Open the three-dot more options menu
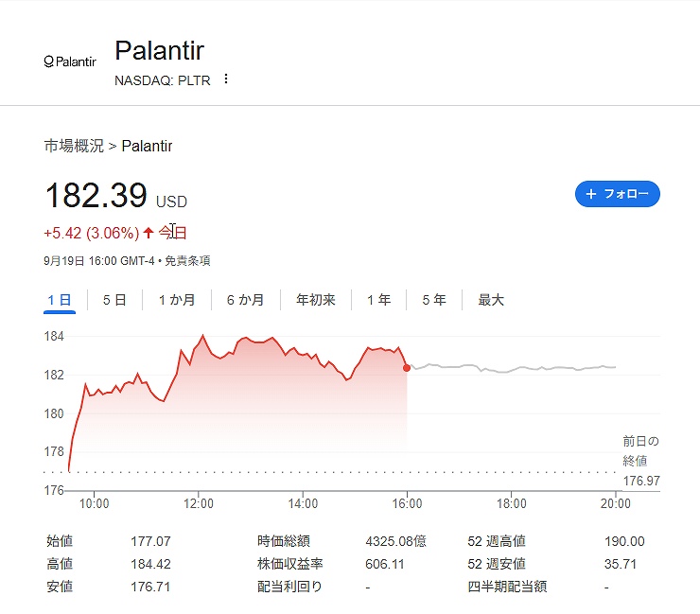The width and height of the screenshot is (700, 614). (225, 79)
